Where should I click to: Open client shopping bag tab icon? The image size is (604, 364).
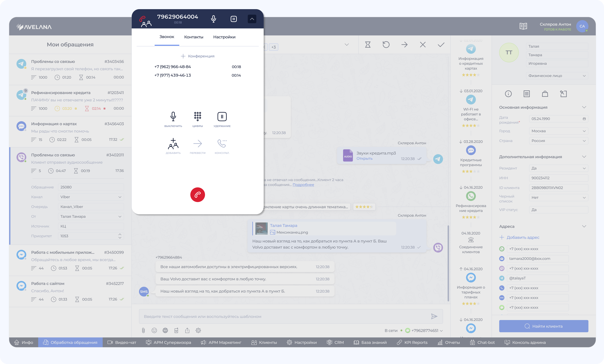pos(545,94)
